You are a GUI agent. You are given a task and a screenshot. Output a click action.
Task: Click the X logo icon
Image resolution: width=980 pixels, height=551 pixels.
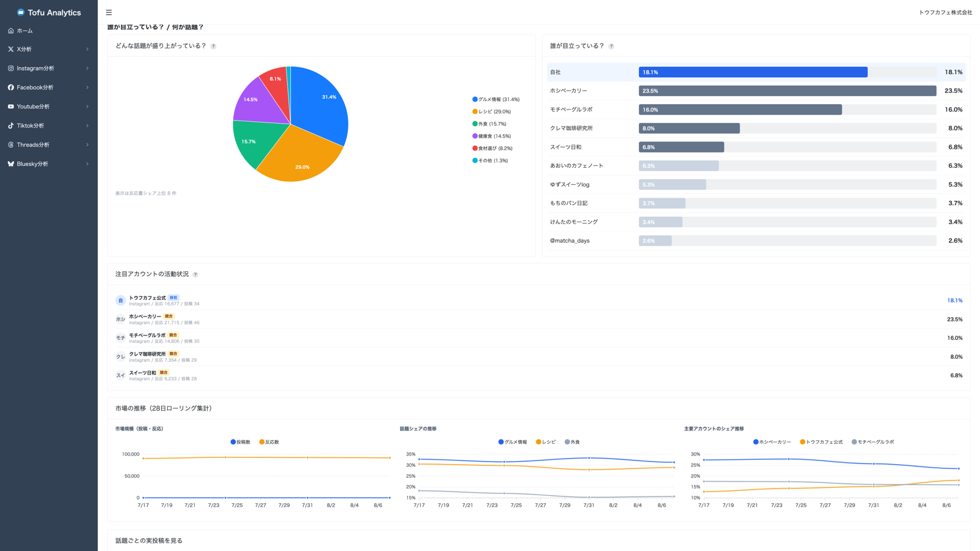(x=10, y=49)
